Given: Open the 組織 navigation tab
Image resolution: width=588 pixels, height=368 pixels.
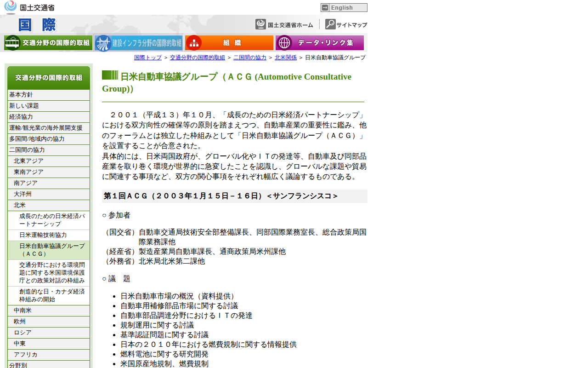Looking at the screenshot, I should (x=229, y=43).
